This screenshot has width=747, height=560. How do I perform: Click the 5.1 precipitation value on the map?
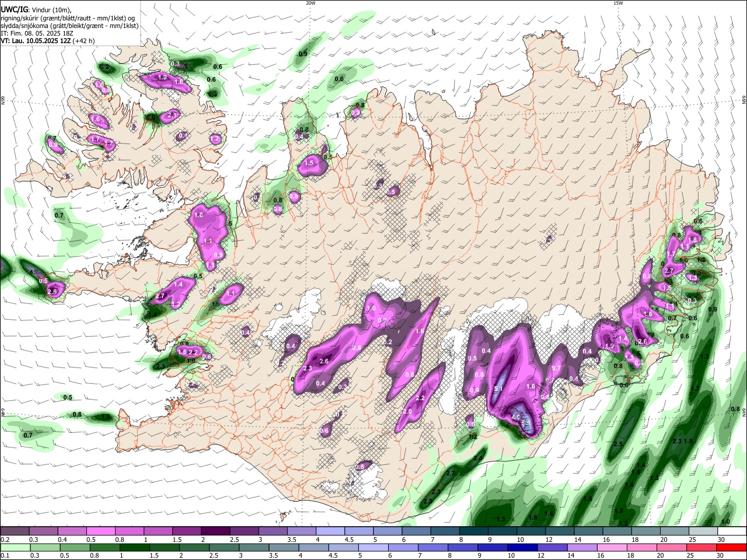tap(498, 389)
